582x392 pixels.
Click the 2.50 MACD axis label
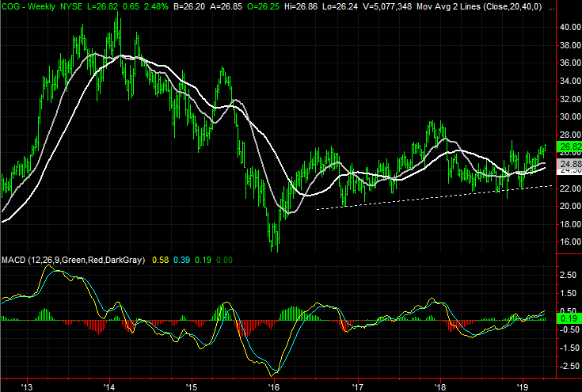(567, 275)
